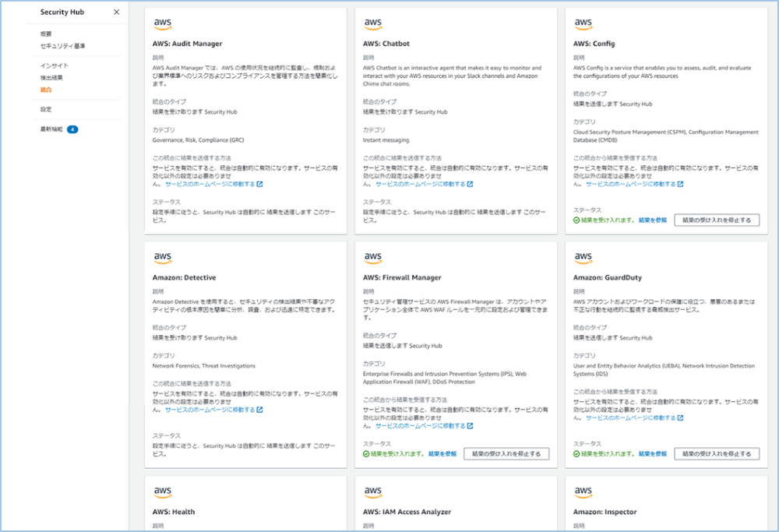Viewport: 779px width, 532px height.
Task: Click external-link icon in Firewall Manager card
Action: click(470, 426)
